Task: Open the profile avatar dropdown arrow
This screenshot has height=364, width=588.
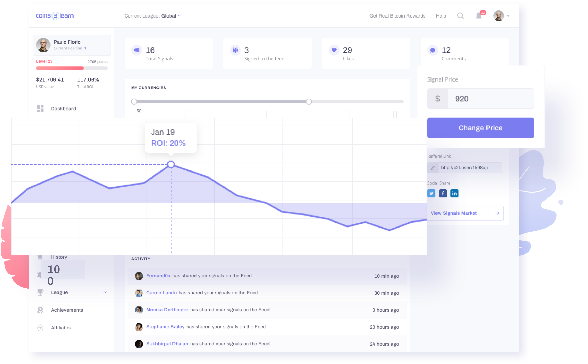Action: (508, 16)
